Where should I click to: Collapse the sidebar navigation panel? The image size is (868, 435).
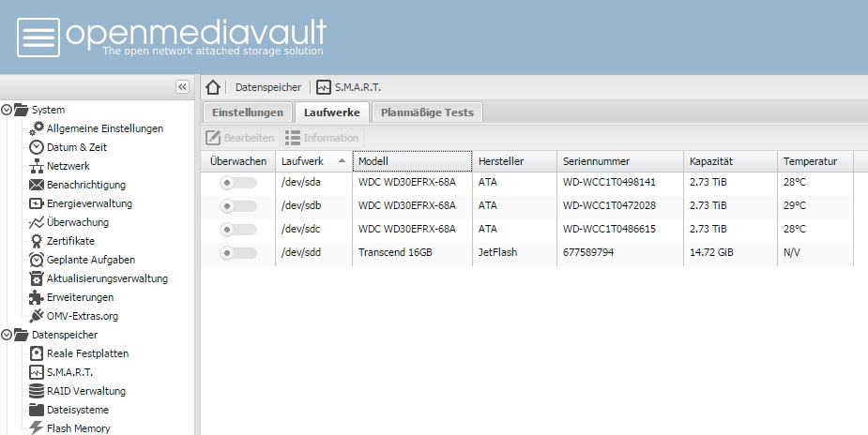pyautogui.click(x=182, y=87)
